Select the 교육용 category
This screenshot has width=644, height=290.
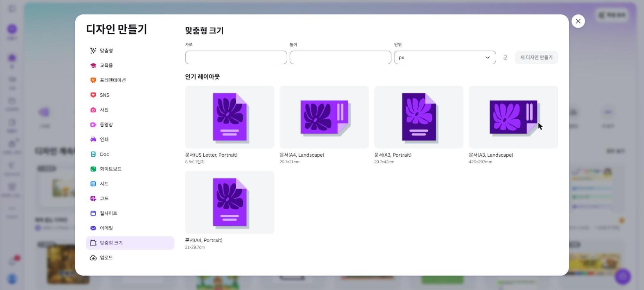click(x=130, y=65)
